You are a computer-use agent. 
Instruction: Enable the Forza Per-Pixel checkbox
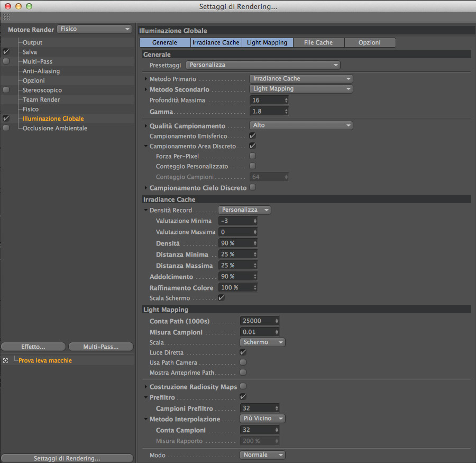point(252,156)
